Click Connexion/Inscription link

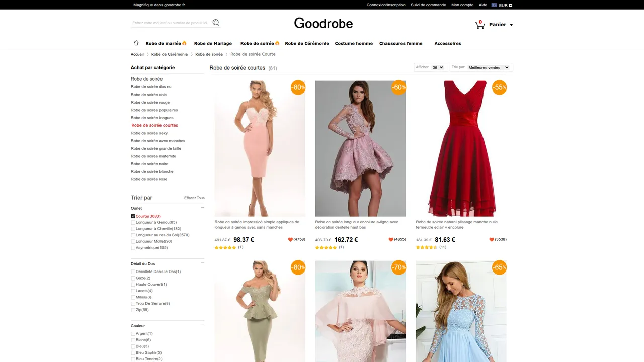point(386,5)
